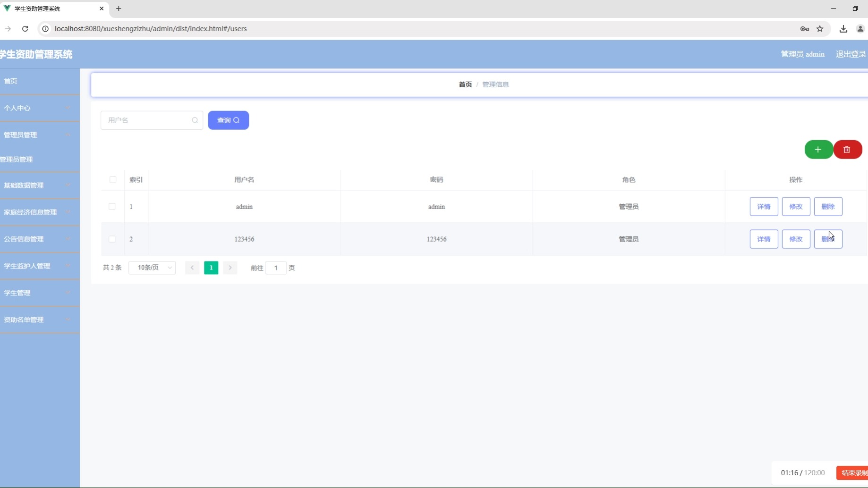Click 修改 for the 123456 row
This screenshot has height=488, width=868.
(796, 239)
